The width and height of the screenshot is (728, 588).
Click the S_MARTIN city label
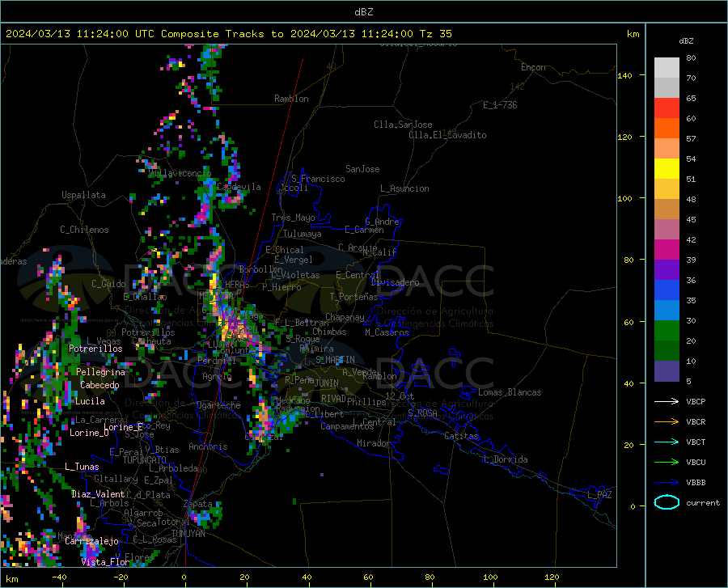click(x=335, y=360)
